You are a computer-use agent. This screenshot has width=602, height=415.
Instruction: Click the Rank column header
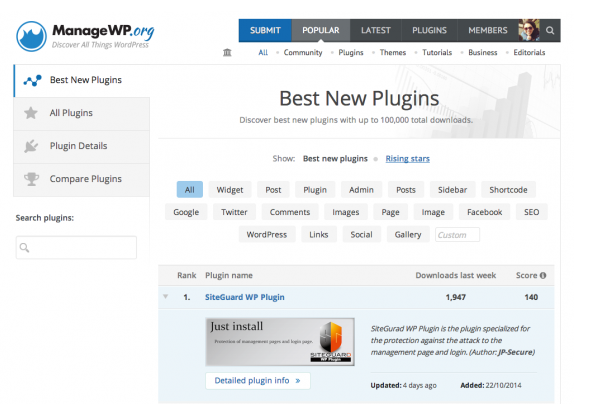pos(187,275)
